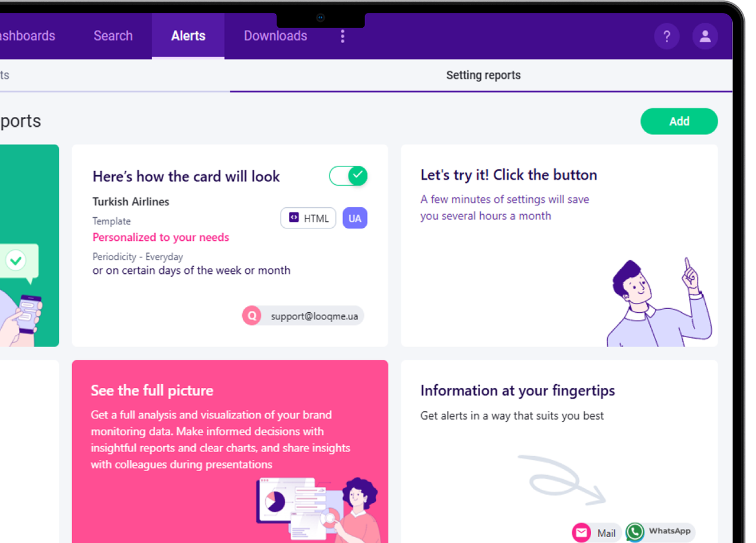The width and height of the screenshot is (756, 543).
Task: Go to the Search tab
Action: 113,36
